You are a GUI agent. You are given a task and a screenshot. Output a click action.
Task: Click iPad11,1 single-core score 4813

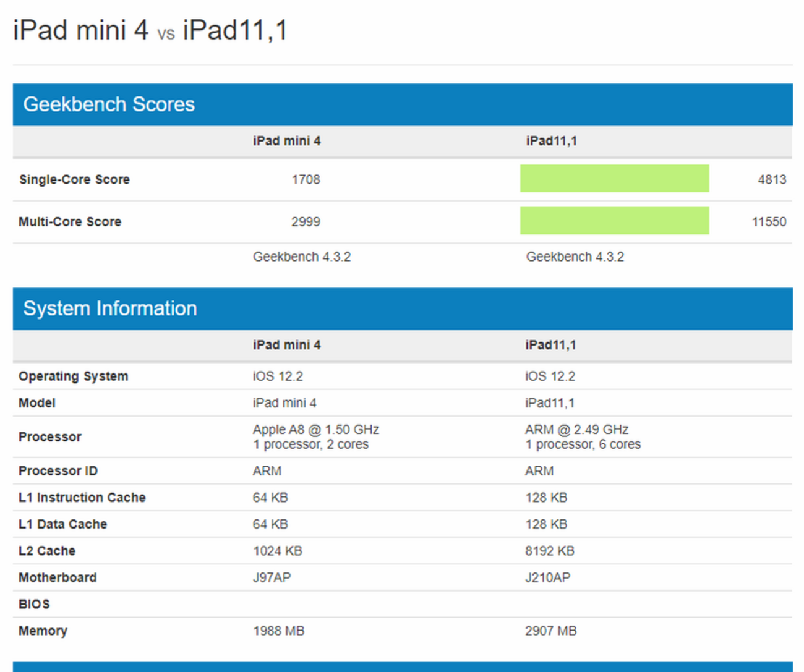(772, 179)
